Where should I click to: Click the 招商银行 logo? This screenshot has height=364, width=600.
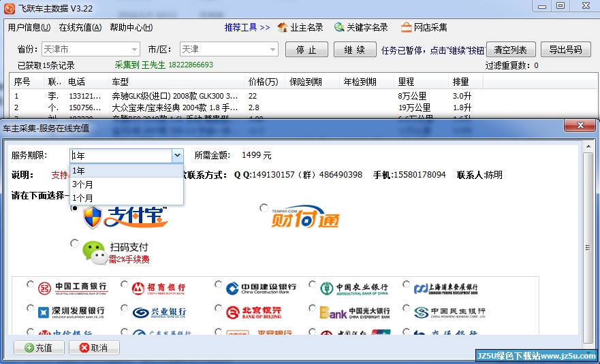[x=159, y=288]
